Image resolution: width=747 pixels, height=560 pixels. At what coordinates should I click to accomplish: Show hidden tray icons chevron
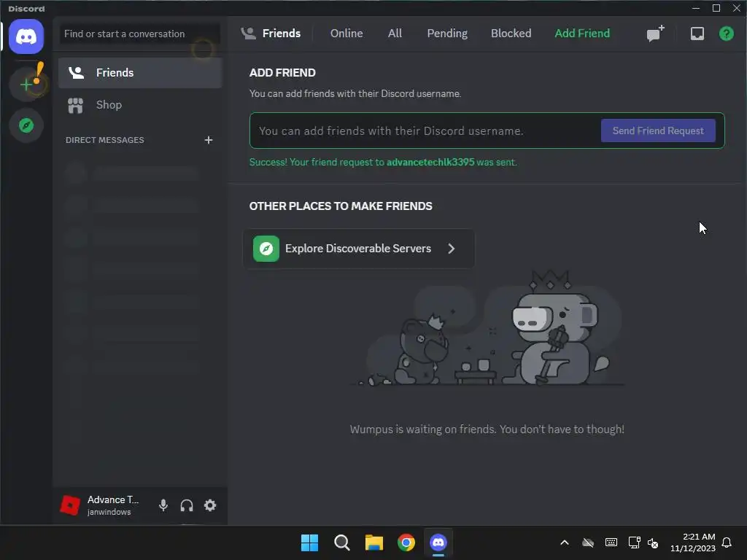(564, 542)
